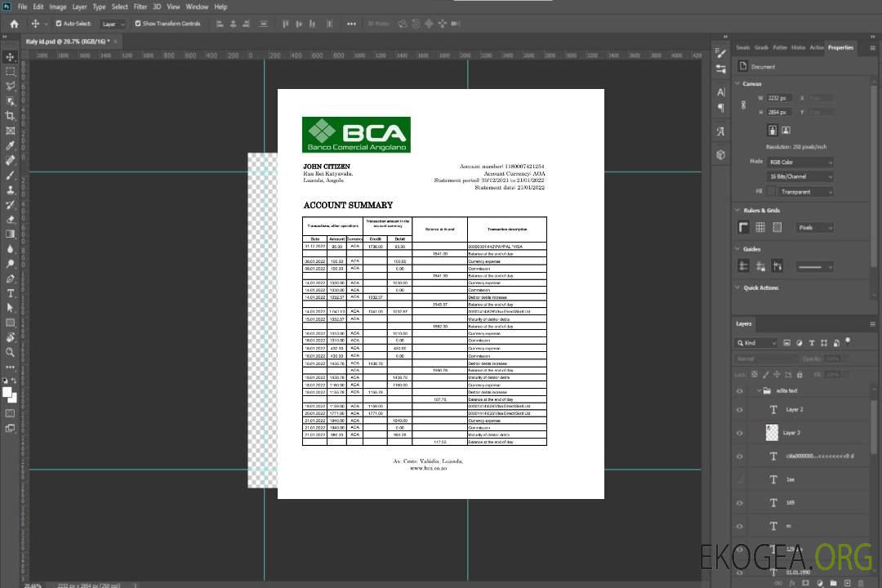Image resolution: width=882 pixels, height=588 pixels.
Task: Open the Pixels ruler units dropdown
Action: 814,227
